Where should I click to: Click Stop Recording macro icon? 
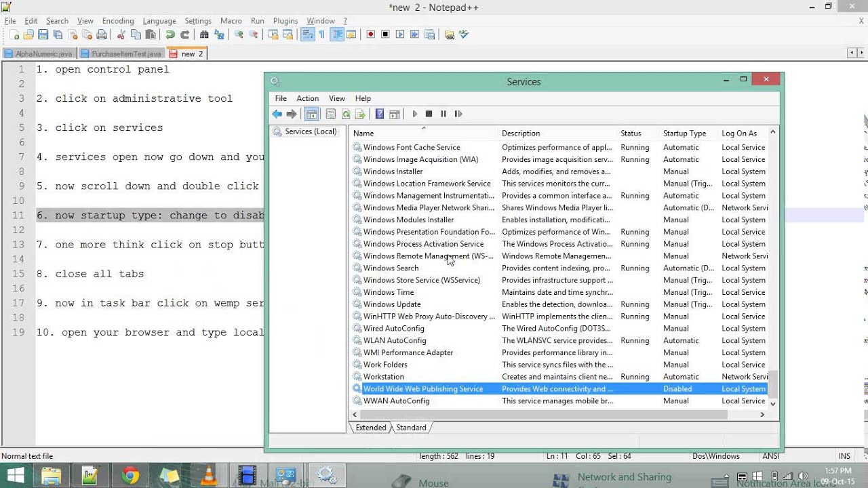click(x=385, y=35)
